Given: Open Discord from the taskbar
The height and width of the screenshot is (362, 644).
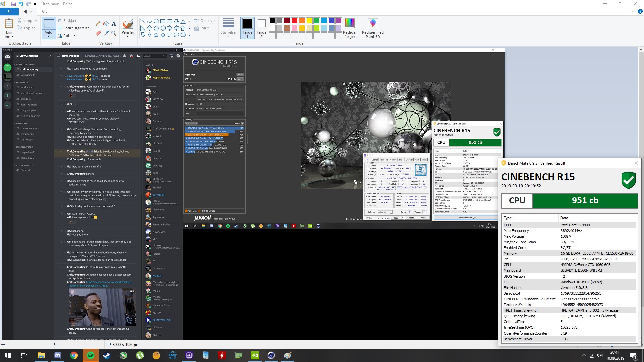Looking at the screenshot, I should pyautogui.click(x=57, y=355).
